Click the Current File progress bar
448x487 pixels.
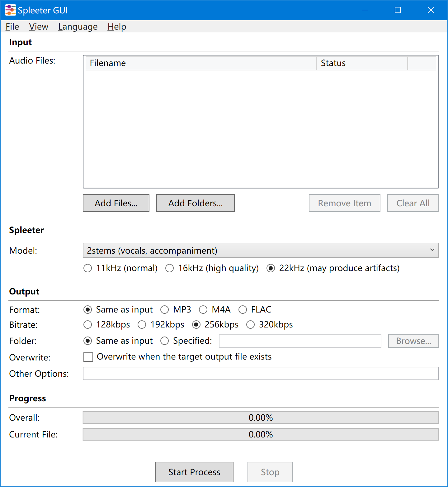point(261,434)
